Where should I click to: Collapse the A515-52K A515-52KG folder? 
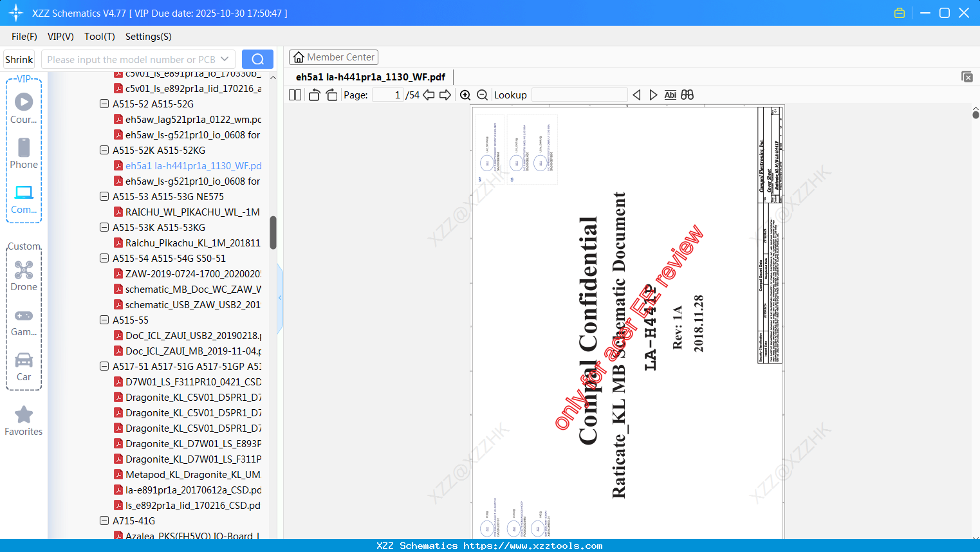pyautogui.click(x=104, y=150)
